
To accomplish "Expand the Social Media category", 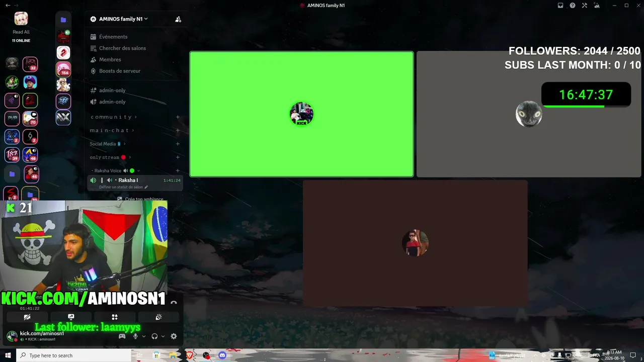I will (x=108, y=144).
